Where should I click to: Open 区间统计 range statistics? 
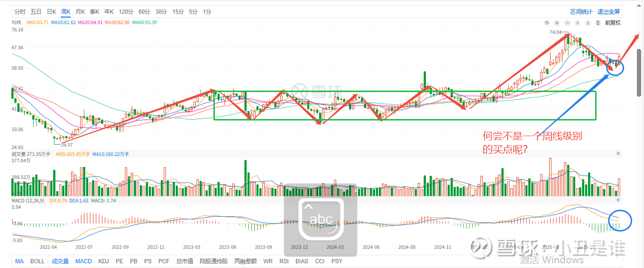click(581, 12)
